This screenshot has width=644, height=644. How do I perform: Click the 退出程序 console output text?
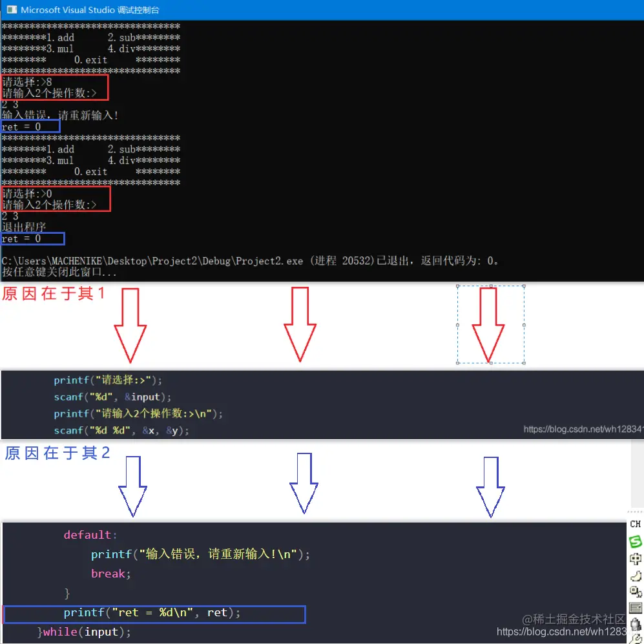point(24,227)
